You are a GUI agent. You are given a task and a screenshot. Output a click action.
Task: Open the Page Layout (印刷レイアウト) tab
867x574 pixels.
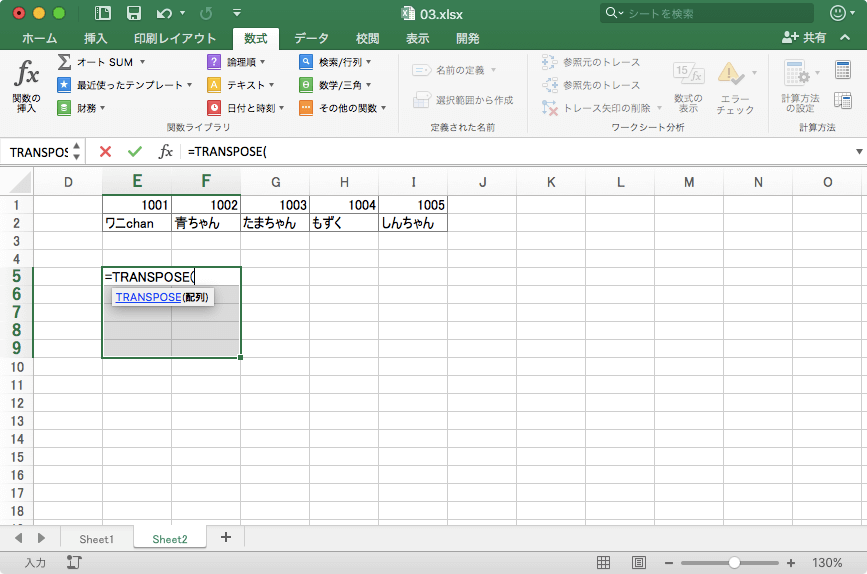pyautogui.click(x=175, y=38)
